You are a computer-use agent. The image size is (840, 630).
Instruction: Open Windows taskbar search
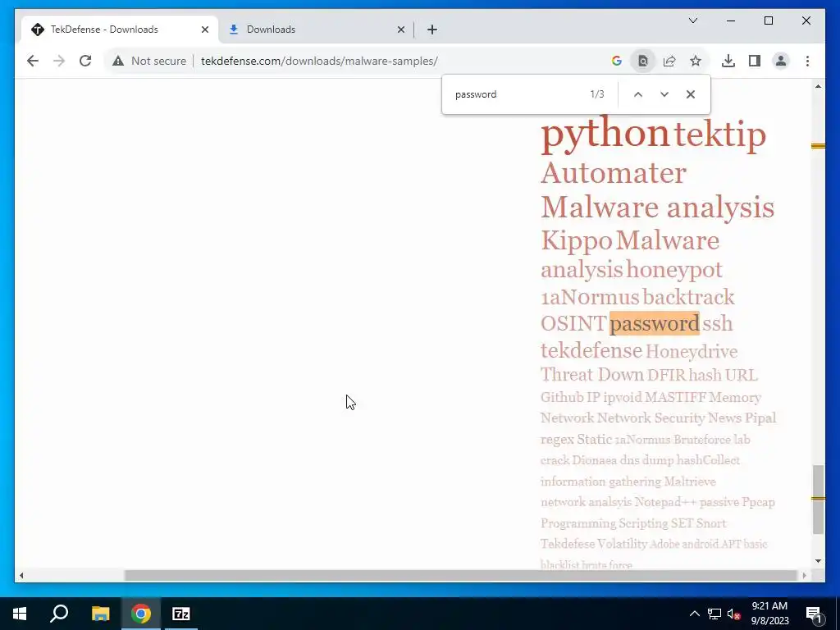point(59,614)
